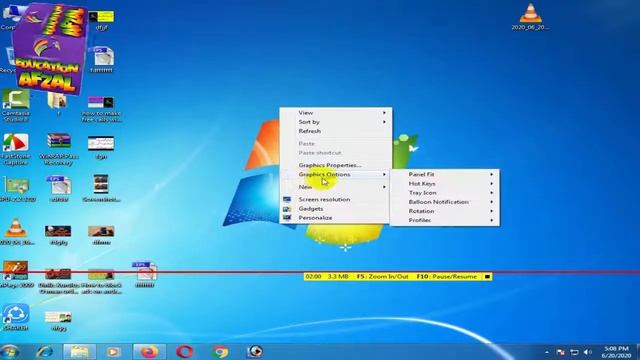Open the View submenu
Viewport: 640px width, 360px height.
336,113
